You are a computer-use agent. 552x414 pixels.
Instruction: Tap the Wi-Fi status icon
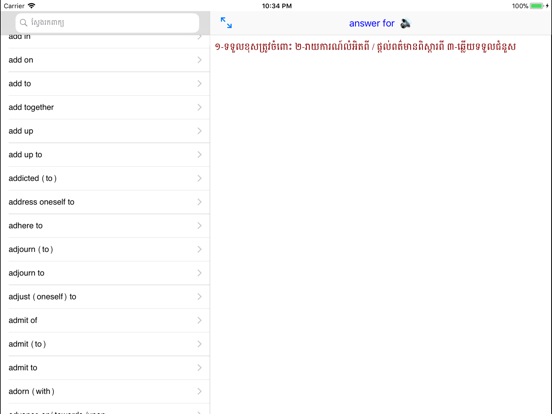31,6
